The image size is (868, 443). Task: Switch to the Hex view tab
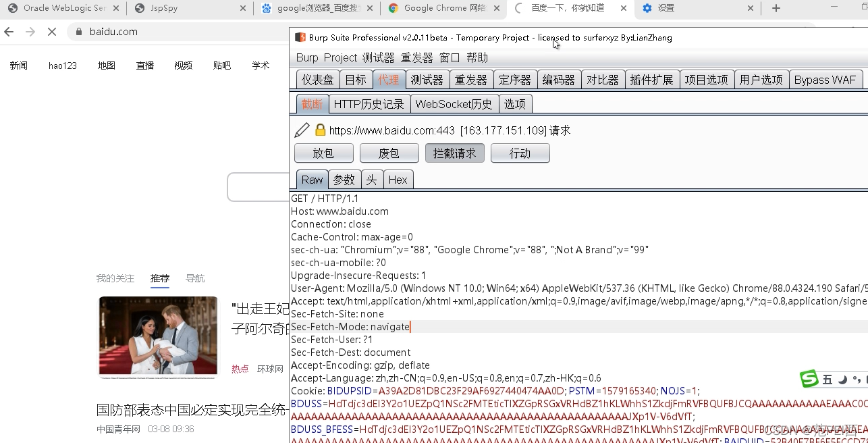[398, 180]
